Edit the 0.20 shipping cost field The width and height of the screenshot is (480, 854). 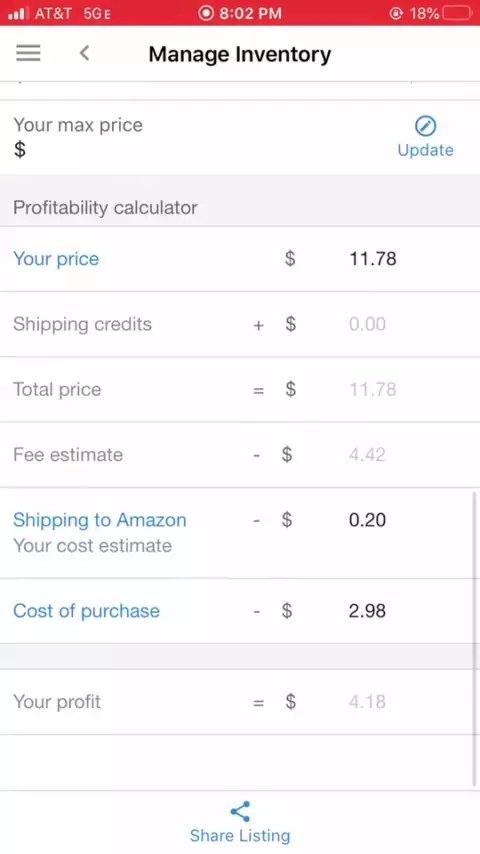coord(367,520)
